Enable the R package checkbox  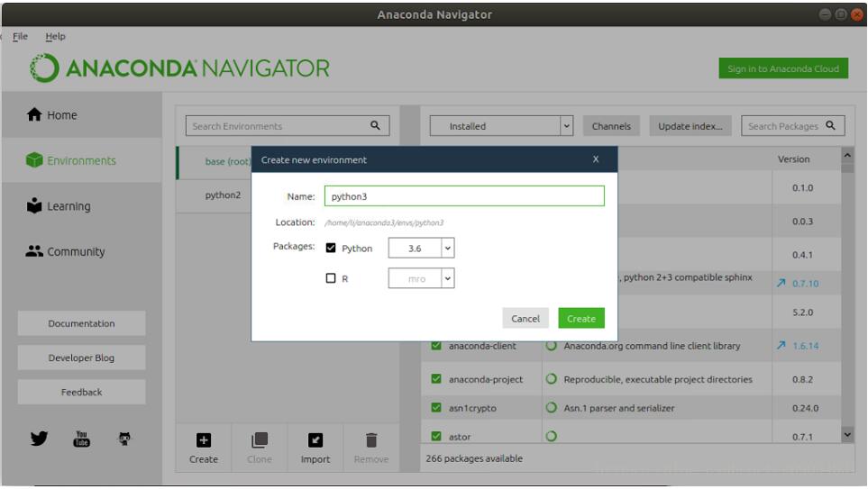(331, 278)
